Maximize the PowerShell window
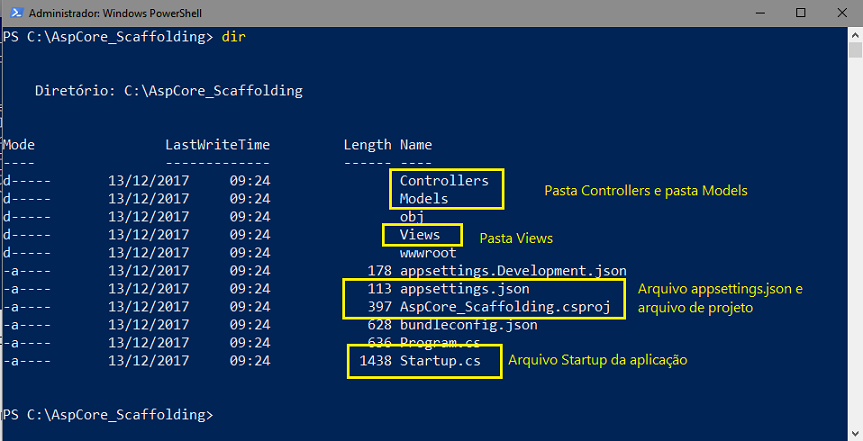The width and height of the screenshot is (863, 441). (x=801, y=13)
